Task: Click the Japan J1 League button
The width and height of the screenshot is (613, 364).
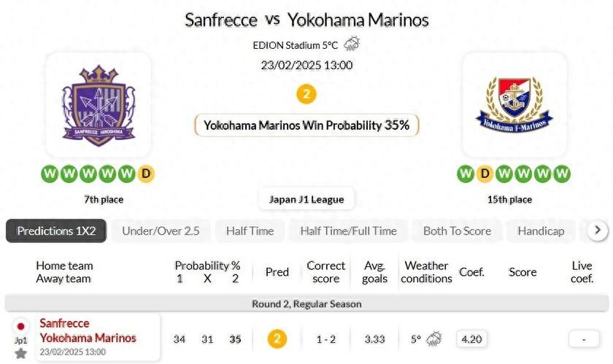Action: [306, 198]
